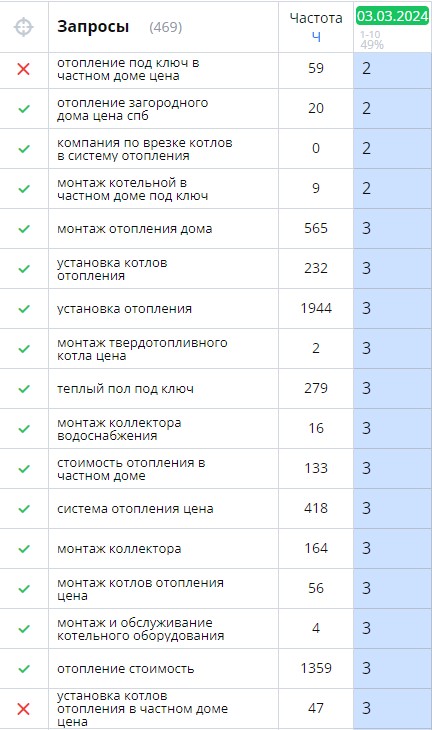
Task: Click green checkmark beside 'система отопления цена'
Action: coord(24,509)
